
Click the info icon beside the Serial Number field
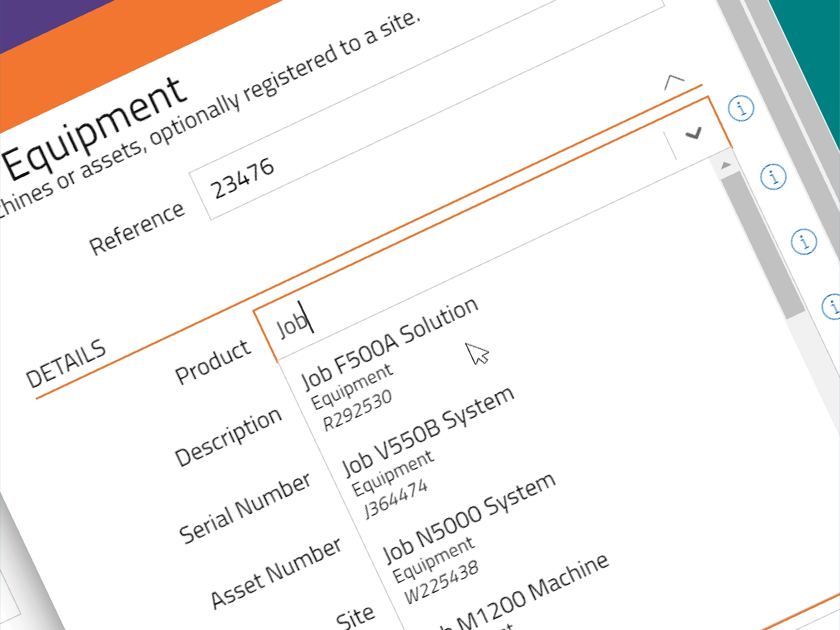(804, 241)
